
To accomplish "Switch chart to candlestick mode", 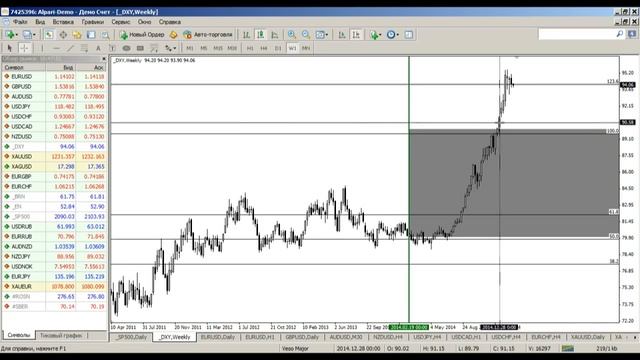I will 260,35.
